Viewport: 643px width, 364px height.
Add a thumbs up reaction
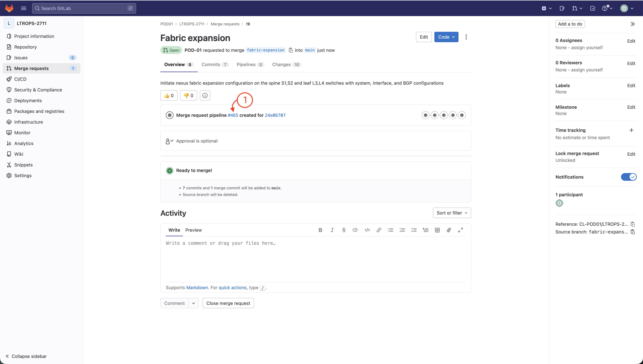pyautogui.click(x=169, y=96)
